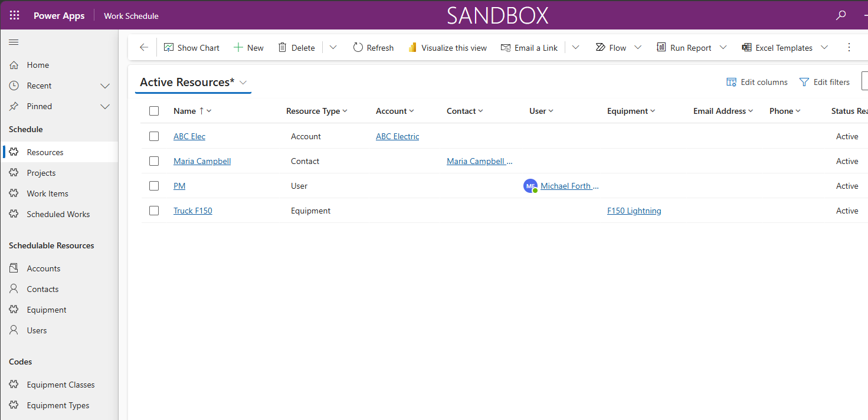Open the F150 Lightning equipment link
This screenshot has width=868, height=420.
click(x=634, y=211)
